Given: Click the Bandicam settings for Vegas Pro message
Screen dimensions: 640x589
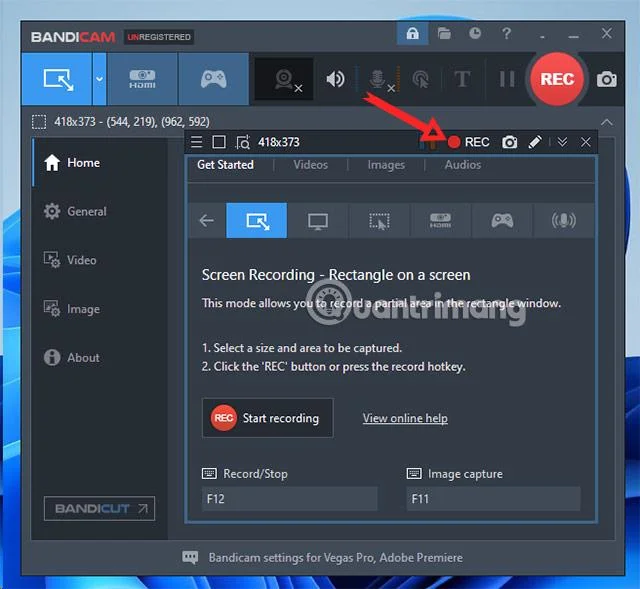Looking at the screenshot, I should (336, 558).
